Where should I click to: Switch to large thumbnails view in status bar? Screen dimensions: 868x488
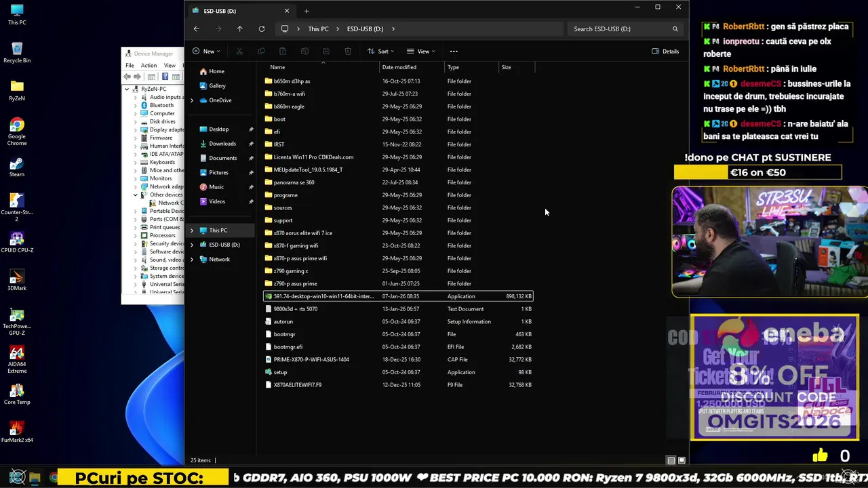(682, 461)
